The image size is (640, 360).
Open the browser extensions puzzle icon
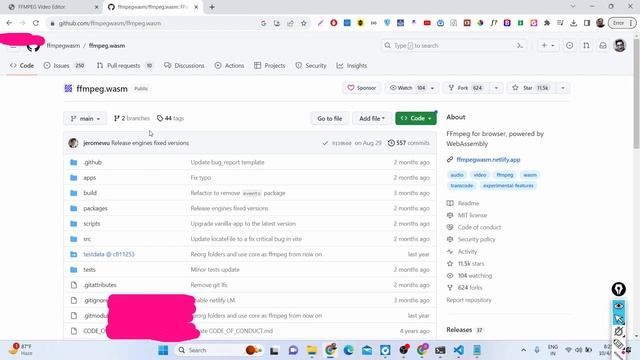[547, 23]
